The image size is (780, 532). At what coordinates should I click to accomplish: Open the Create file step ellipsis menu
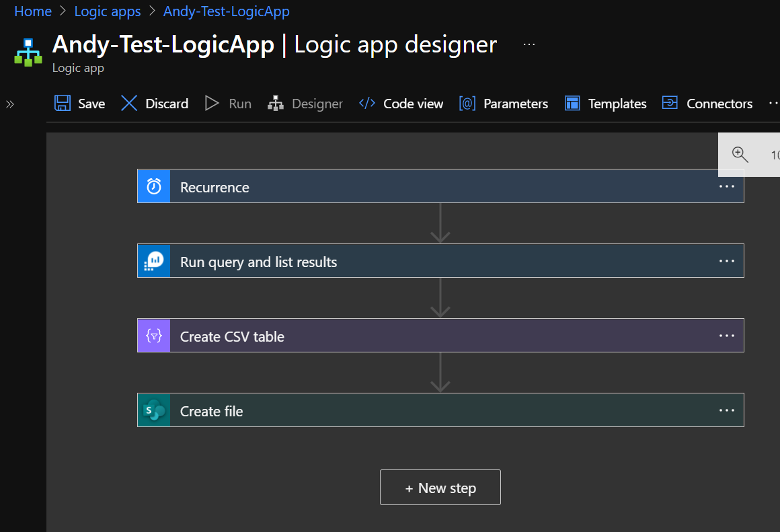[727, 410]
